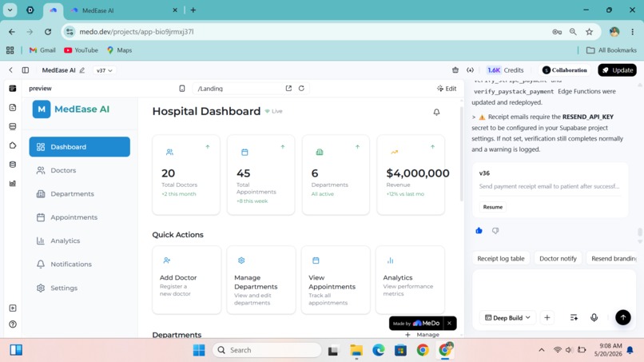Open the Gmail bookmark

coord(42,50)
